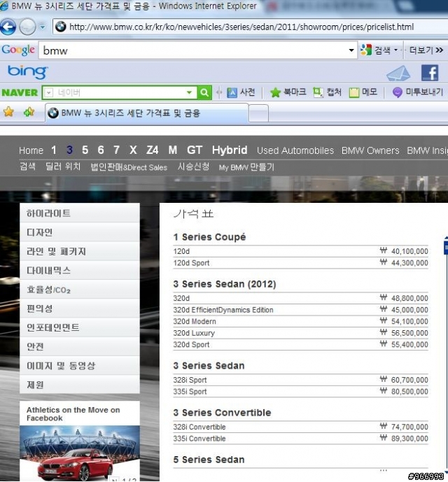
Task: Open Naver 북마크 bookmark star
Action: pyautogui.click(x=288, y=92)
